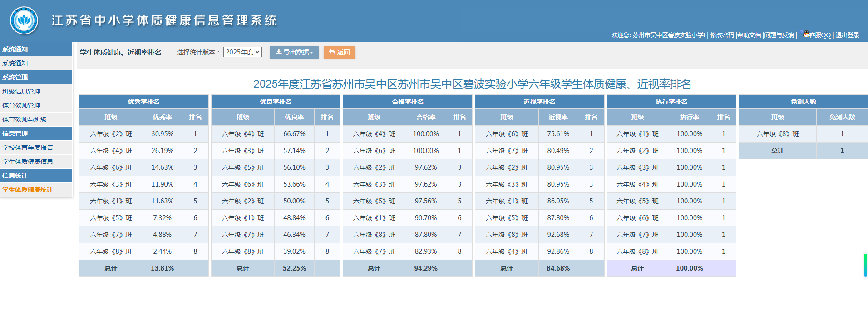
Task: Click the QQ penguin customer service icon
Action: click(806, 34)
